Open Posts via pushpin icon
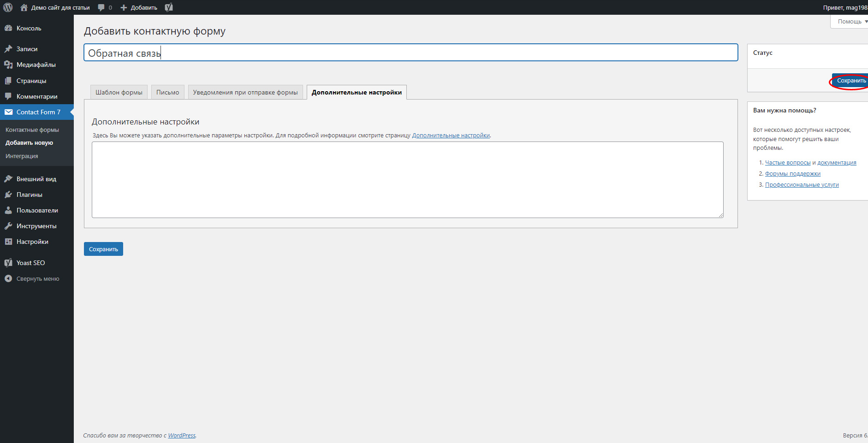 click(x=8, y=49)
